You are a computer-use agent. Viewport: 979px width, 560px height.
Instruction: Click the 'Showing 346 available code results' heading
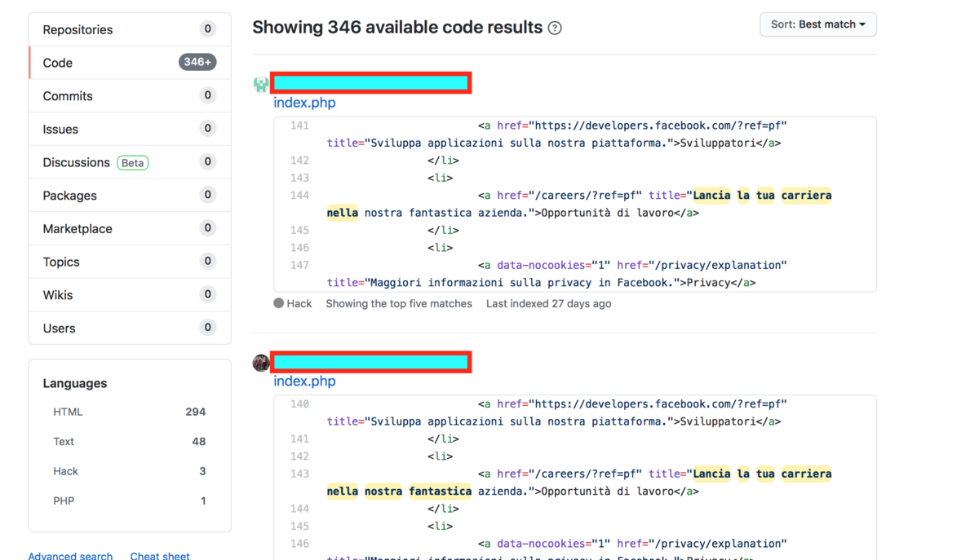point(397,27)
